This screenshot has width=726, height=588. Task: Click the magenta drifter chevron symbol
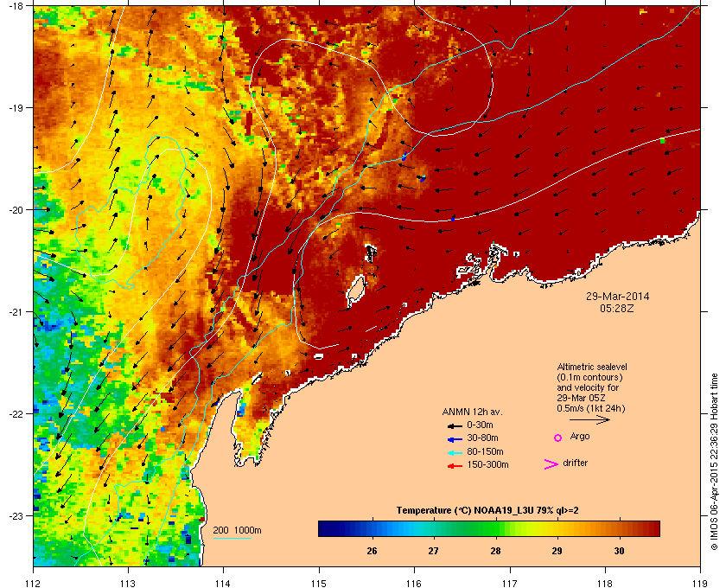(x=551, y=464)
